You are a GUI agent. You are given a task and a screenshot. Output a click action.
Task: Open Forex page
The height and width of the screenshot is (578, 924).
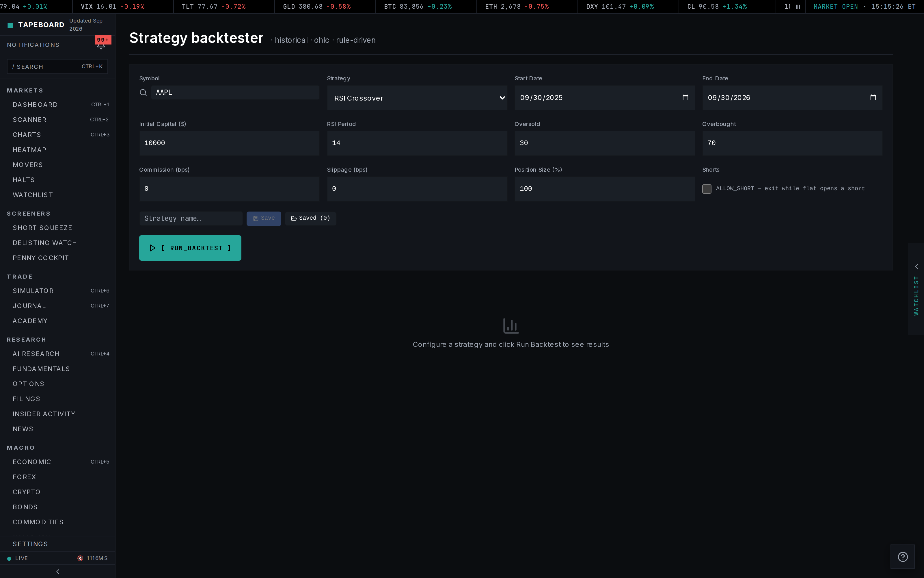click(x=58, y=477)
